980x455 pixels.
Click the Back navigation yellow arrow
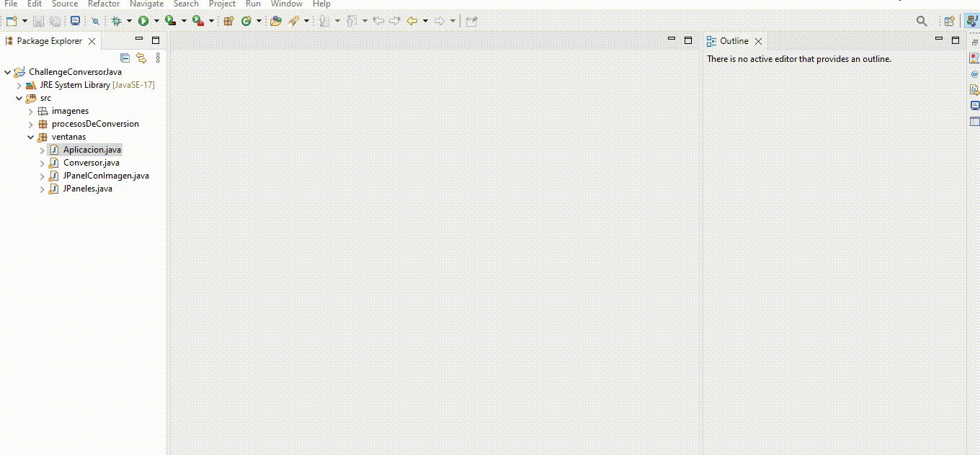[412, 21]
